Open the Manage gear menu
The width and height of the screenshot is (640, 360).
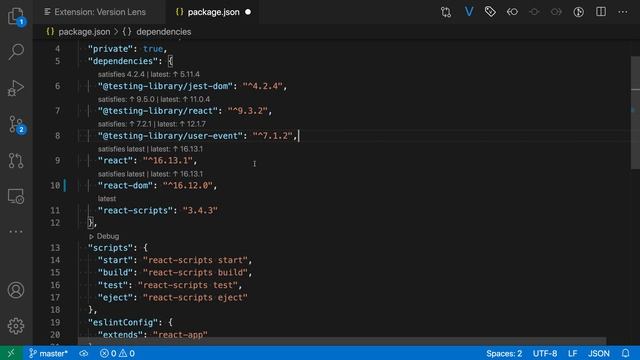coord(16,326)
